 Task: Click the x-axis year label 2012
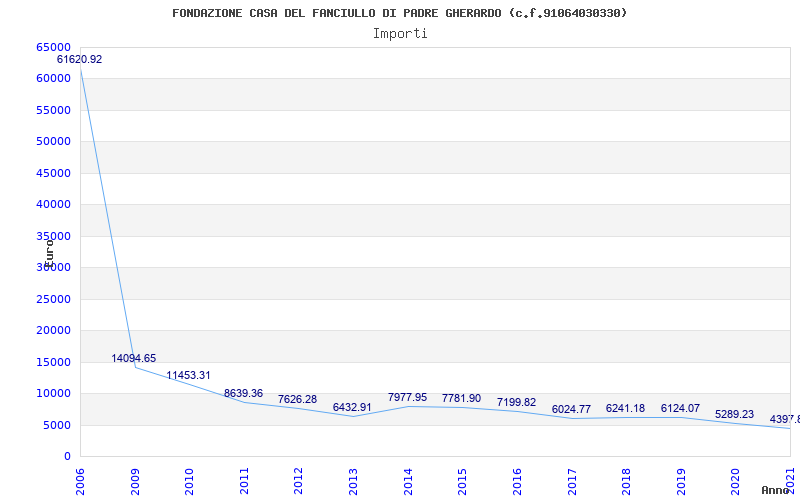[298, 482]
